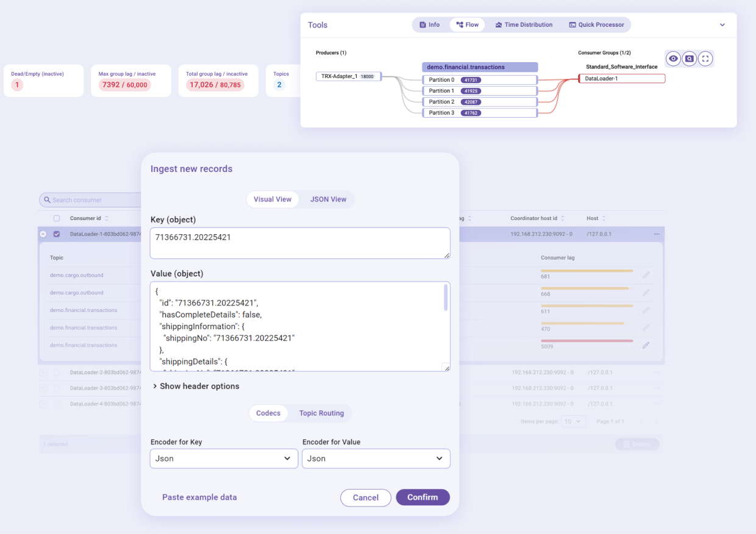Screen dimensions: 756x534
Task: Click the red consumer lag bar showing 5009
Action: (605, 340)
